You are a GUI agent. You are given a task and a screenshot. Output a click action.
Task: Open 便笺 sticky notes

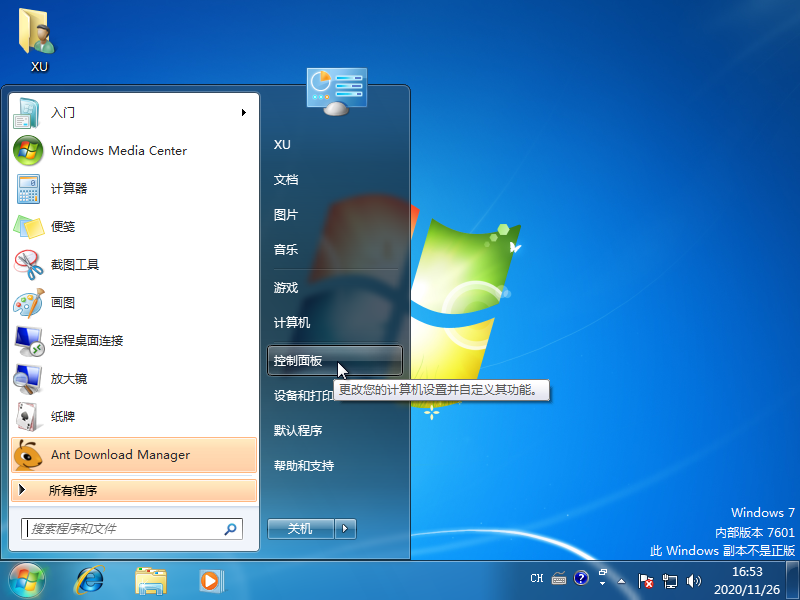click(x=62, y=227)
